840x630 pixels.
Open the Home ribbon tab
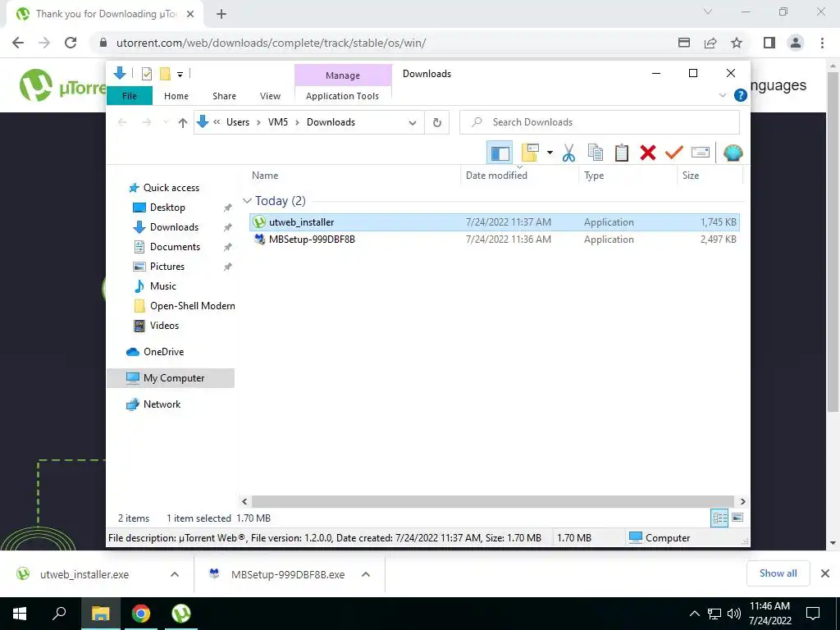tap(176, 96)
